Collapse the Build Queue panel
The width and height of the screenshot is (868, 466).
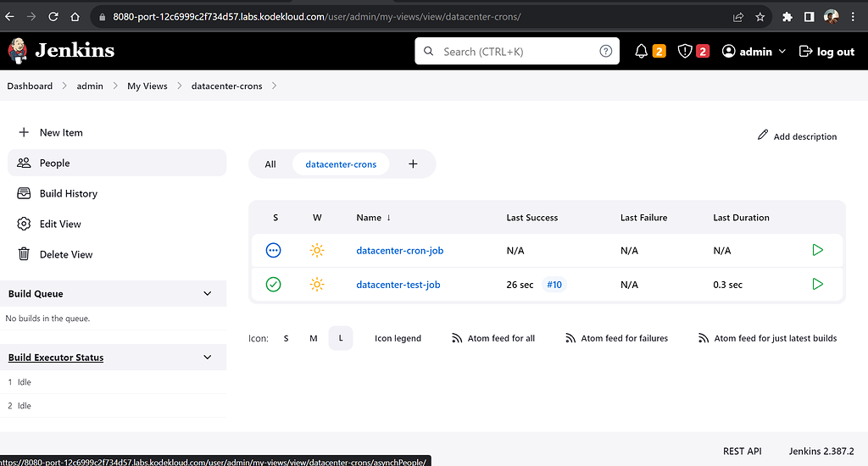(208, 293)
